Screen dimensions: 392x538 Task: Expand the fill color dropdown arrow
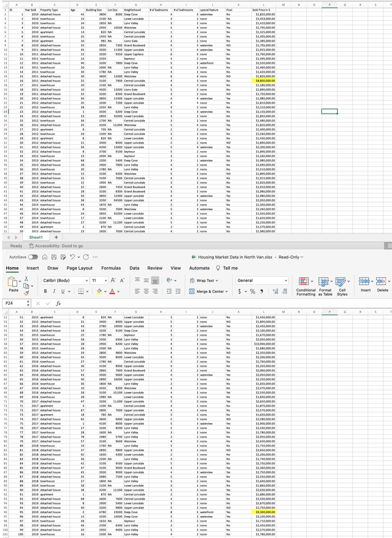coord(105,291)
